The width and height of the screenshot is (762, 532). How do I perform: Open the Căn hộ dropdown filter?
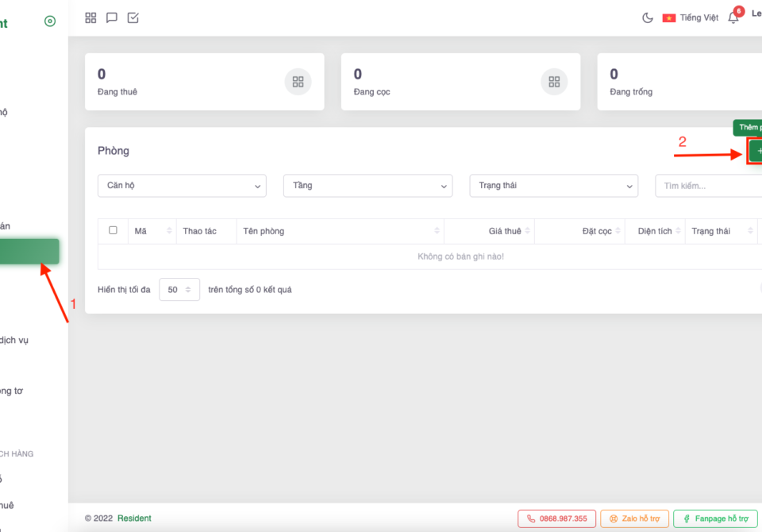coord(182,186)
